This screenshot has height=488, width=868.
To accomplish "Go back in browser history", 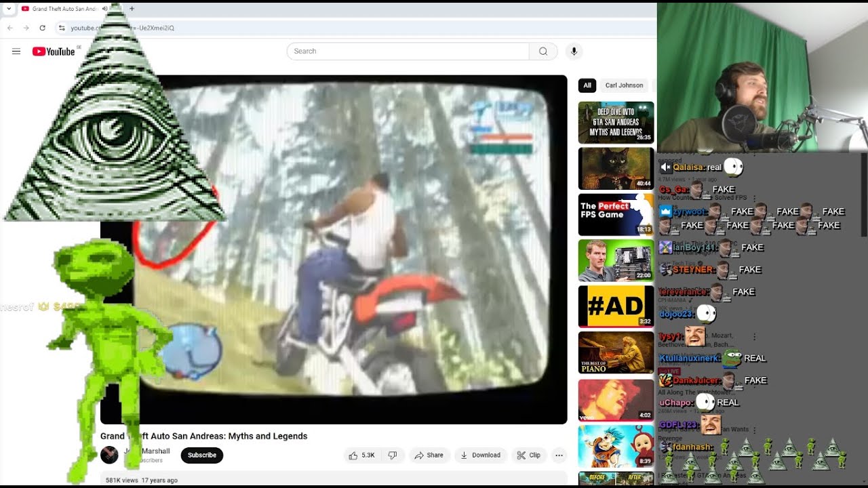I will coord(9,28).
